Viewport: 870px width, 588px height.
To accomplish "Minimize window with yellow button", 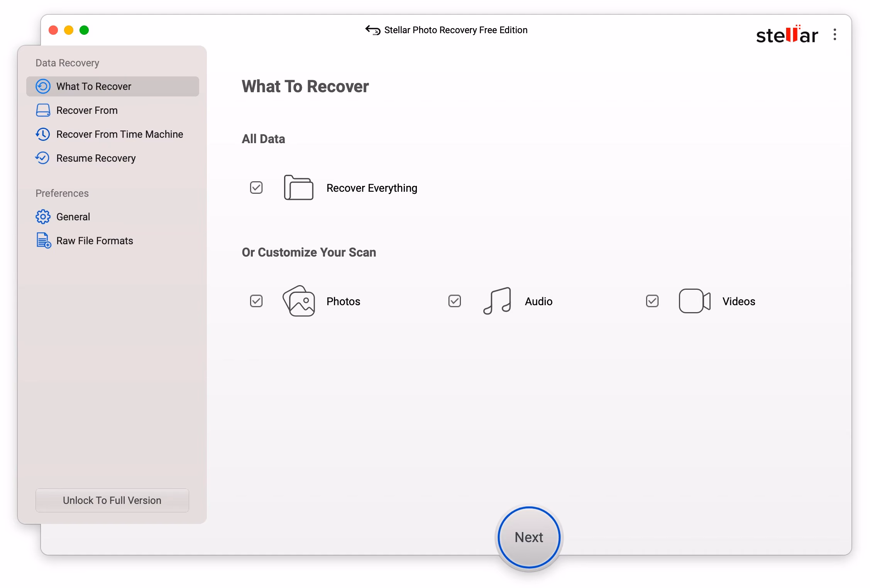I will pos(69,30).
